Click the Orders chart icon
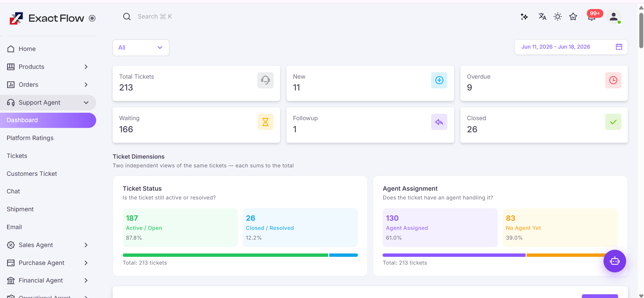The width and height of the screenshot is (644, 298). point(11,85)
